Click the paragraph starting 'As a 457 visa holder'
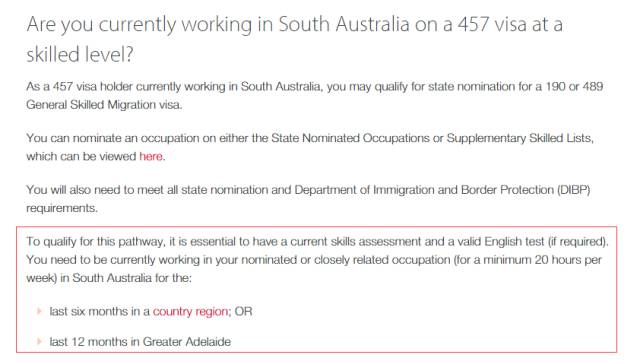The height and width of the screenshot is (361, 640). click(x=314, y=96)
